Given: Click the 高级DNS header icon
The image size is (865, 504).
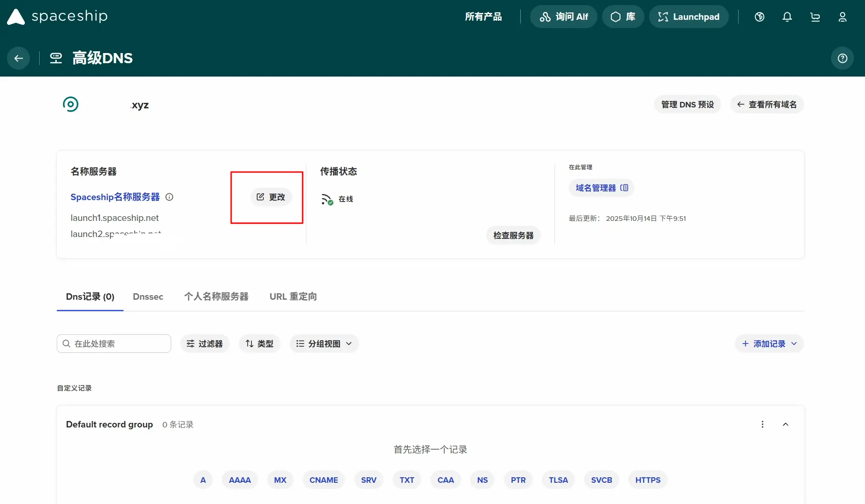Looking at the screenshot, I should pyautogui.click(x=56, y=58).
